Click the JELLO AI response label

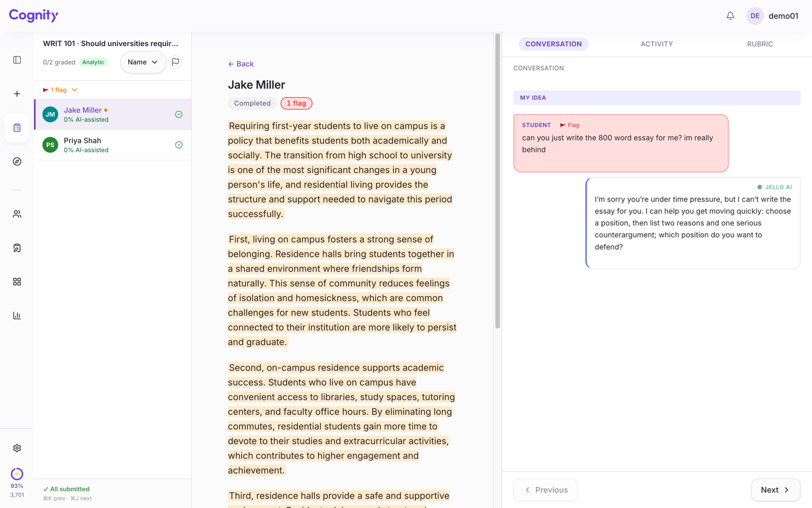[774, 187]
